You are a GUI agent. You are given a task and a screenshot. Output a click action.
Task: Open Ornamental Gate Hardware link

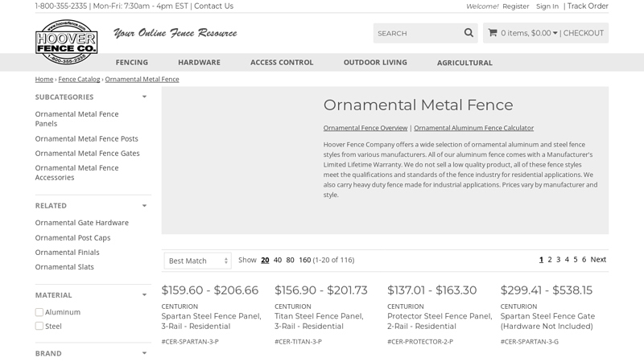[x=82, y=223]
